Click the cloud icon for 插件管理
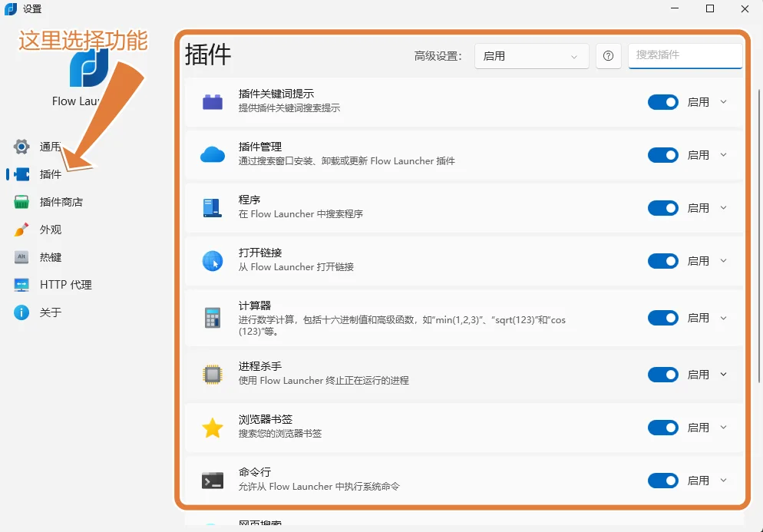The width and height of the screenshot is (763, 532). 213,154
